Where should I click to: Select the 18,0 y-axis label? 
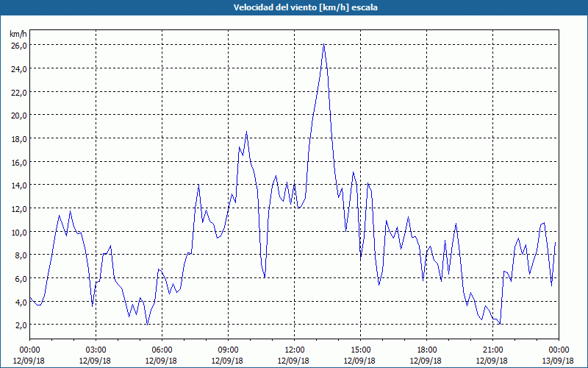pos(19,139)
